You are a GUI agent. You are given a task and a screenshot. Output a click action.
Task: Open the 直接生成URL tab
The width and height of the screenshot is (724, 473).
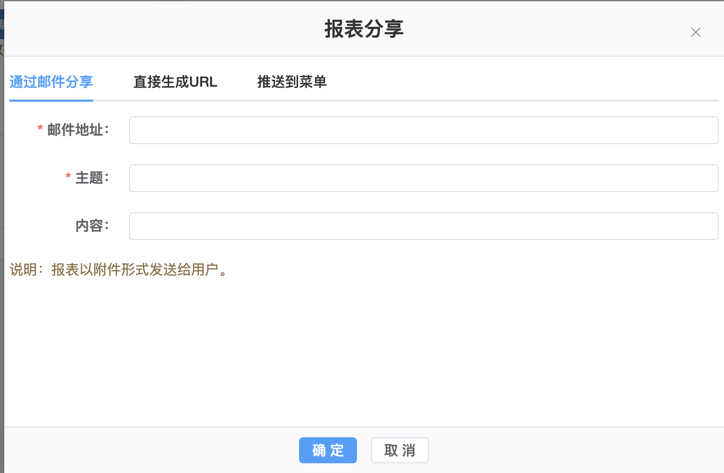click(175, 82)
